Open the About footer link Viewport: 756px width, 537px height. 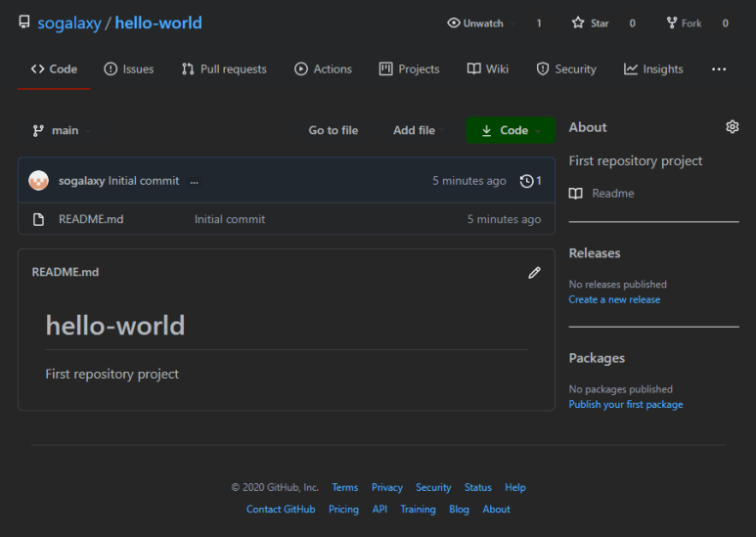pos(496,509)
